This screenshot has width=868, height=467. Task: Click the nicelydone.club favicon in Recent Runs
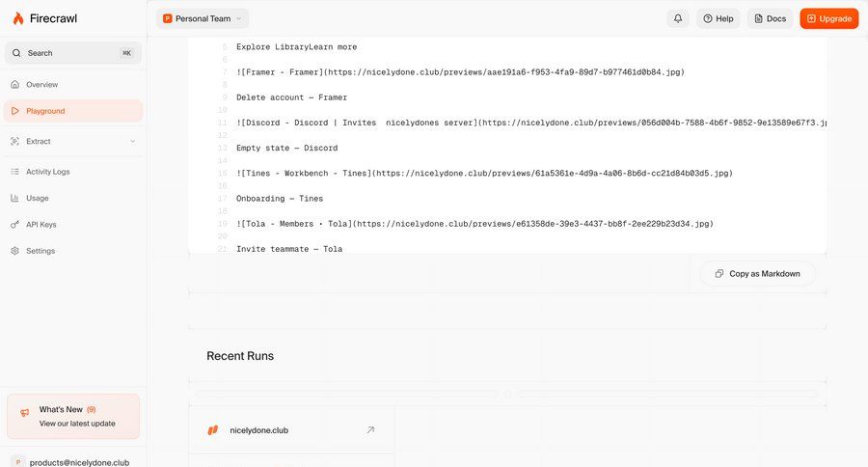[x=213, y=430]
